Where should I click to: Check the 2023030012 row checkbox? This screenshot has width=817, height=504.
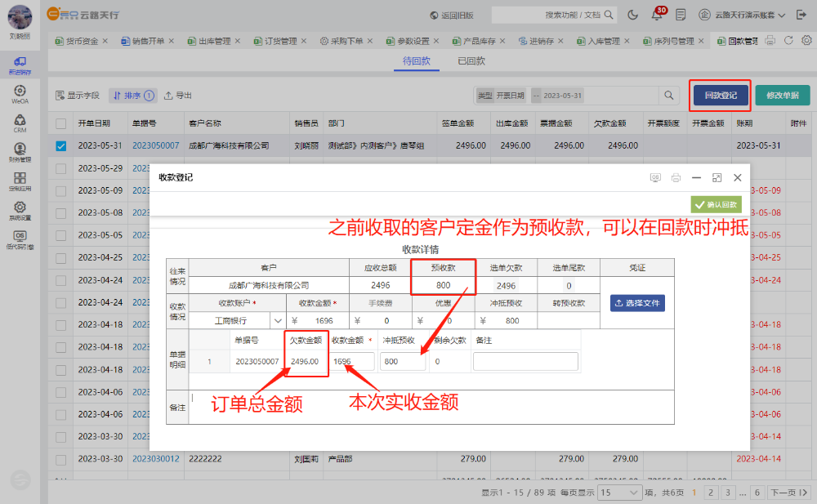61,460
